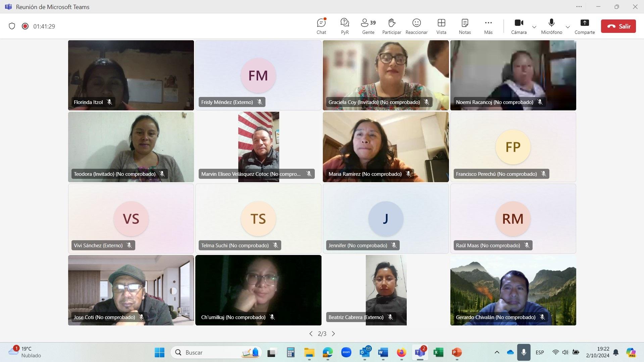Go to next page of participants

(333, 333)
